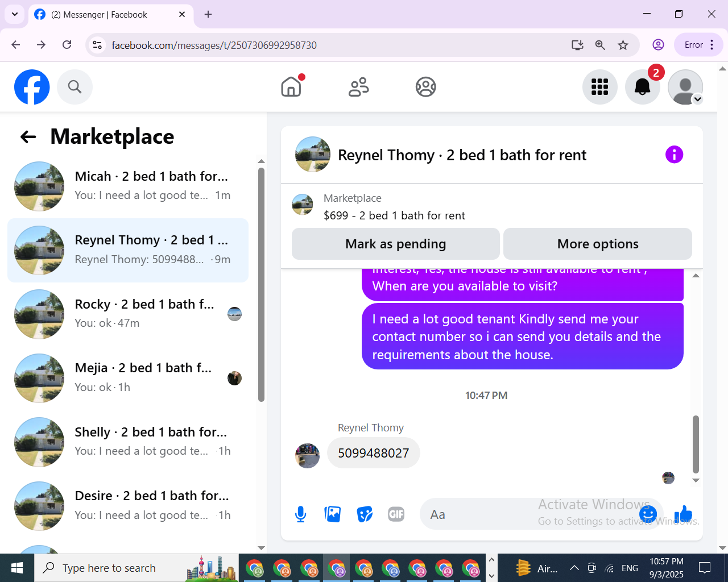The image size is (728, 582).
Task: Click the Error menu button in Chrome
Action: [x=698, y=45]
